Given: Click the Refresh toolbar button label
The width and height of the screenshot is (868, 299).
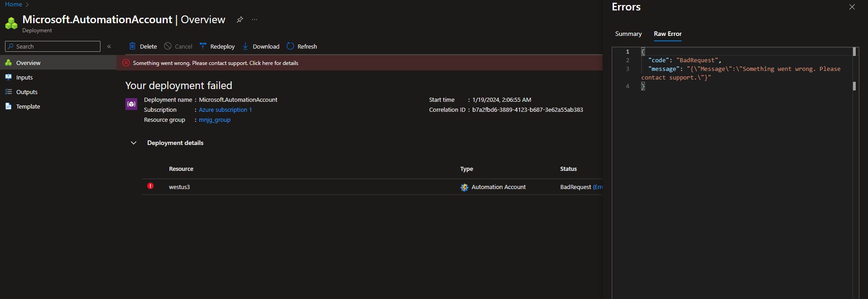Looking at the screenshot, I should pos(307,46).
